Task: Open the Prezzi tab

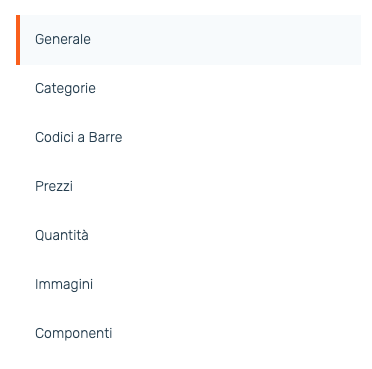Action: (188, 187)
